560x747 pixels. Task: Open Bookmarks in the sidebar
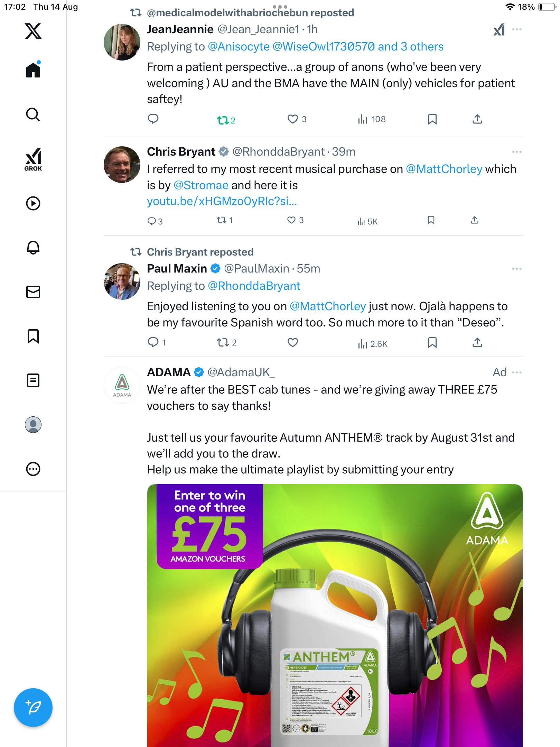click(x=33, y=336)
